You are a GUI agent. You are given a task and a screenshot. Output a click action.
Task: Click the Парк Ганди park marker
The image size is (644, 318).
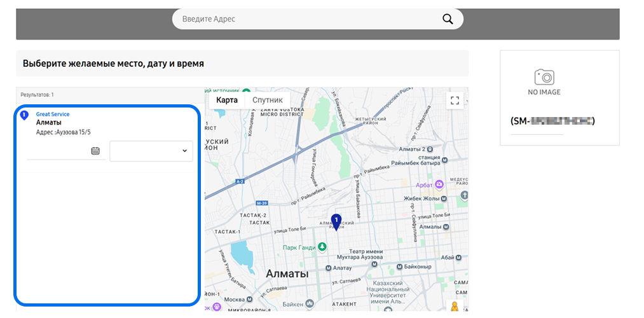coord(323,247)
